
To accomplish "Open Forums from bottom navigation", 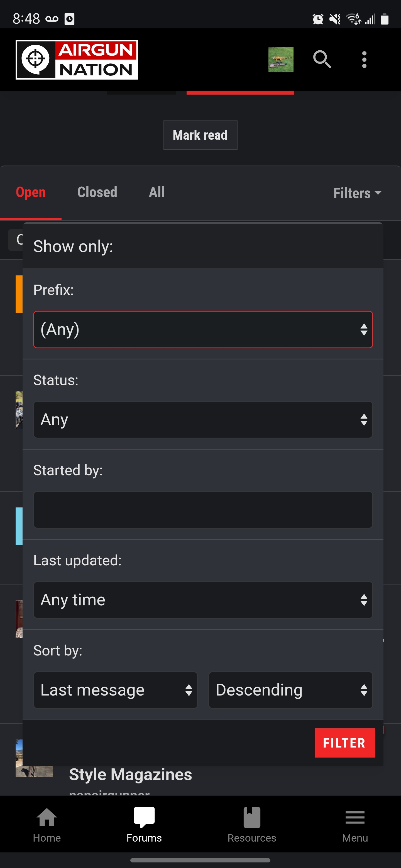I will [x=144, y=825].
